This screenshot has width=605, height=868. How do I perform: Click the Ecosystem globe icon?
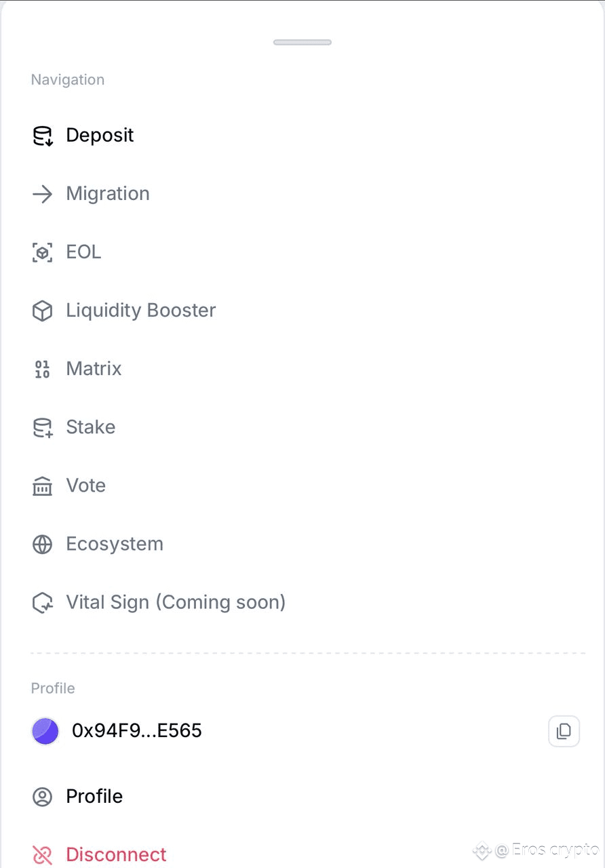point(43,545)
